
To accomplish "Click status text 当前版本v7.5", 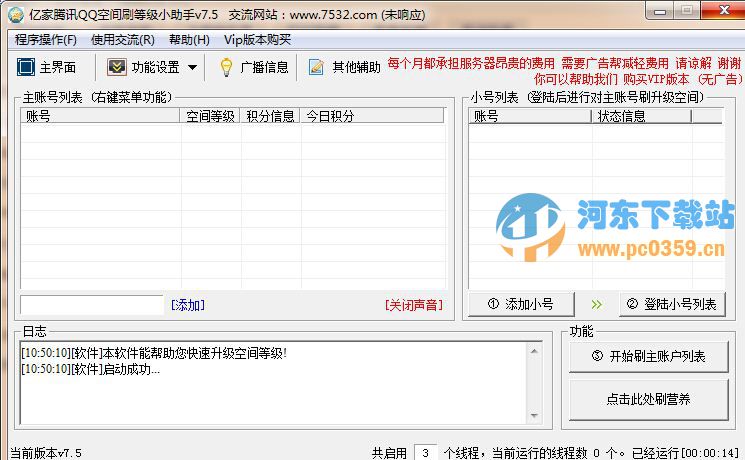I will tap(46, 453).
